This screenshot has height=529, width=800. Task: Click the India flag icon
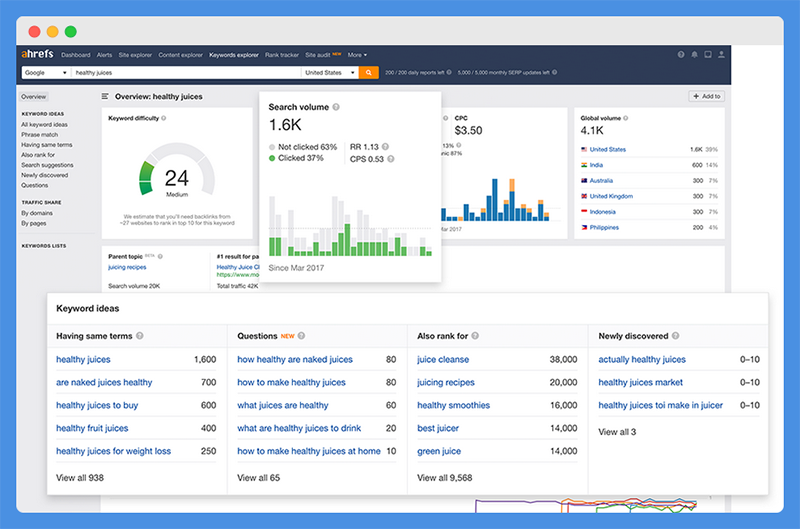click(x=584, y=165)
